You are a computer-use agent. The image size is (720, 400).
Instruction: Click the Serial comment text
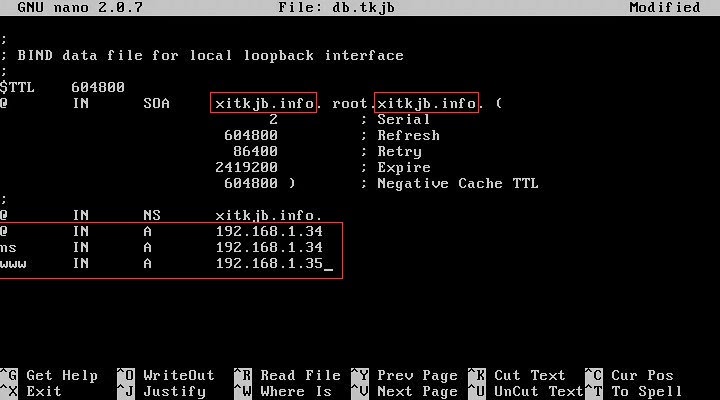(x=403, y=119)
